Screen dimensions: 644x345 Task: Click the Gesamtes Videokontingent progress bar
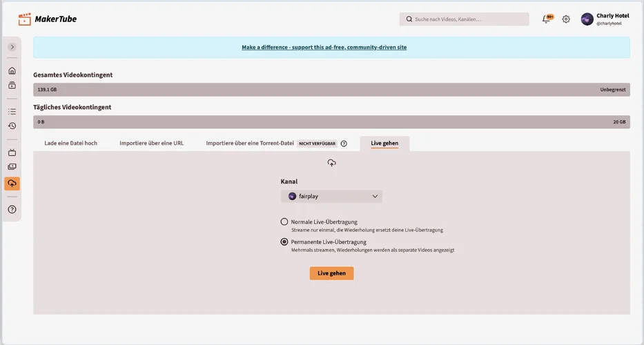331,90
